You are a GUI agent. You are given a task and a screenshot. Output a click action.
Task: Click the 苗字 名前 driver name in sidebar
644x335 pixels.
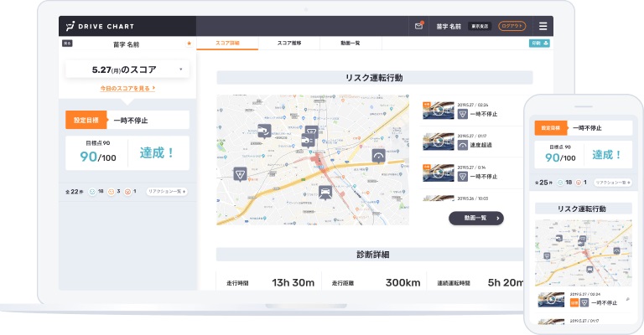pyautogui.click(x=126, y=44)
